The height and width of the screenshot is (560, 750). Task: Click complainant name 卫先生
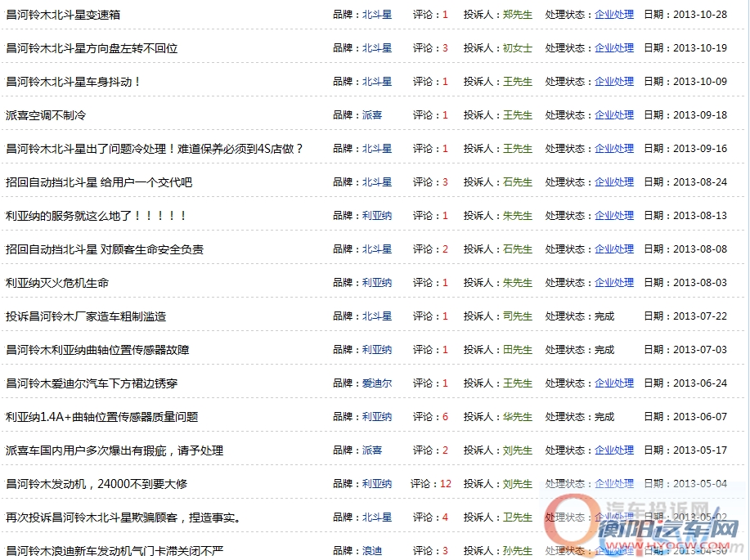pos(518,517)
